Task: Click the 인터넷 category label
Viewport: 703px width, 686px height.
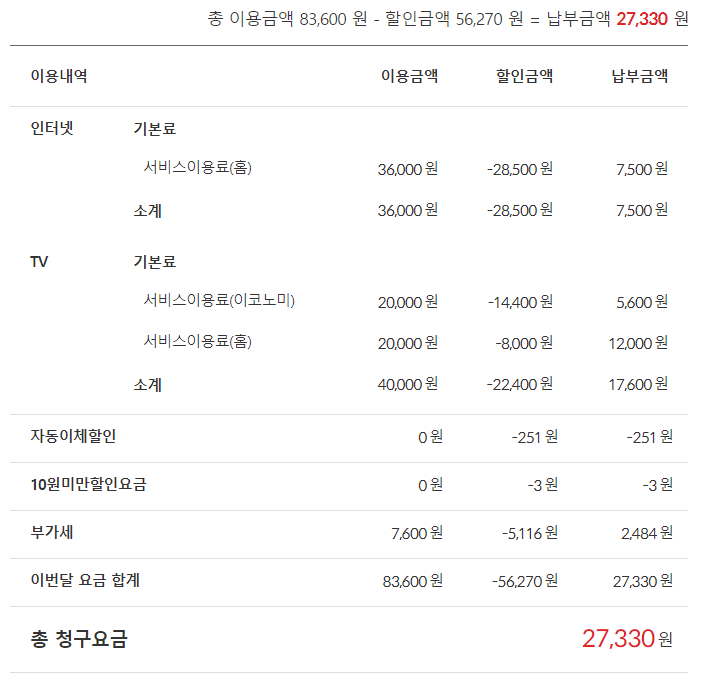Action: tap(52, 129)
